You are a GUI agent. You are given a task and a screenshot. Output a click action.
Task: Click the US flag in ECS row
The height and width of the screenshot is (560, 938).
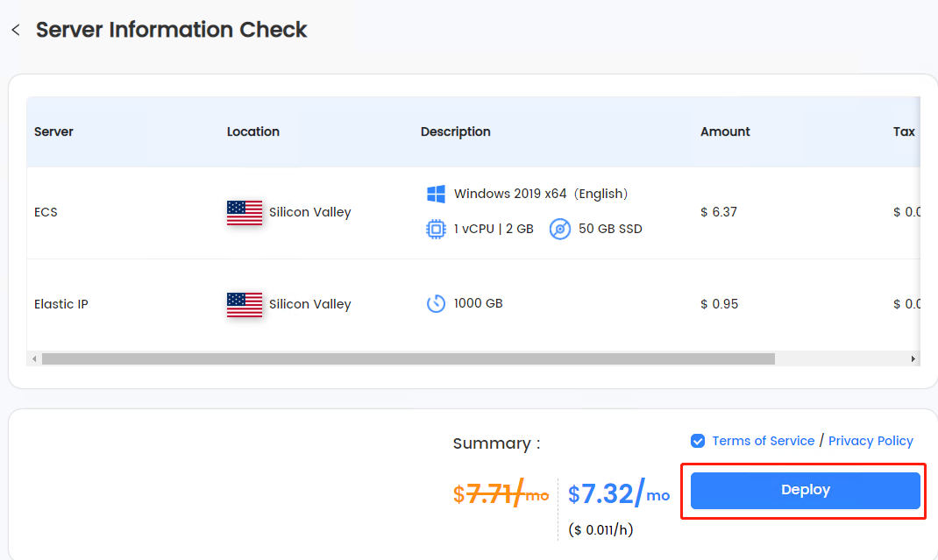tap(245, 212)
